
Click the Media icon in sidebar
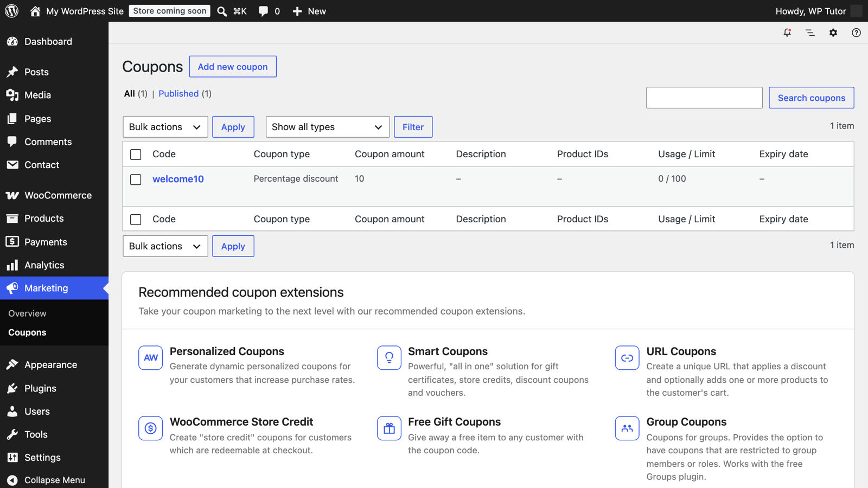(x=12, y=95)
